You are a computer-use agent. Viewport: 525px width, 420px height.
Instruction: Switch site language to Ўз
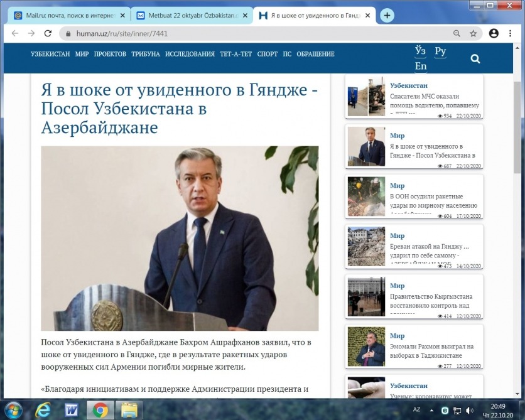(420, 51)
